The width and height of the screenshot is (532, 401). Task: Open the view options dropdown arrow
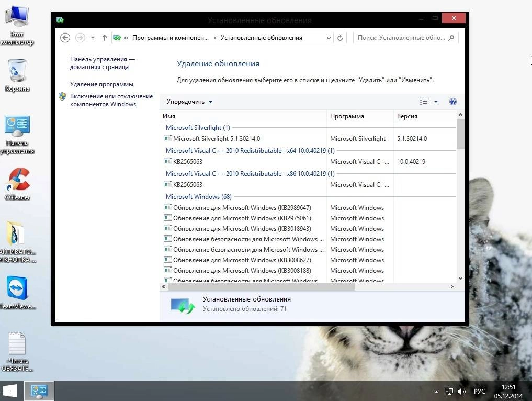point(436,101)
